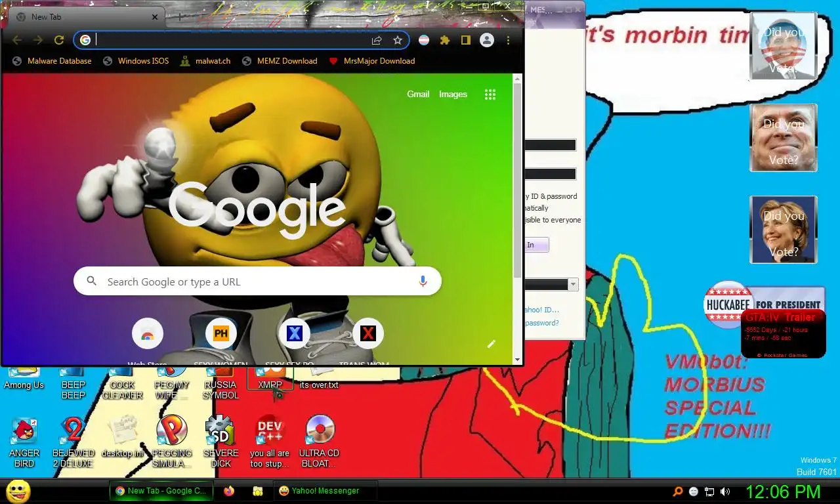Click the 12:06 PM taskbar clock
The image size is (840, 504).
tap(783, 492)
